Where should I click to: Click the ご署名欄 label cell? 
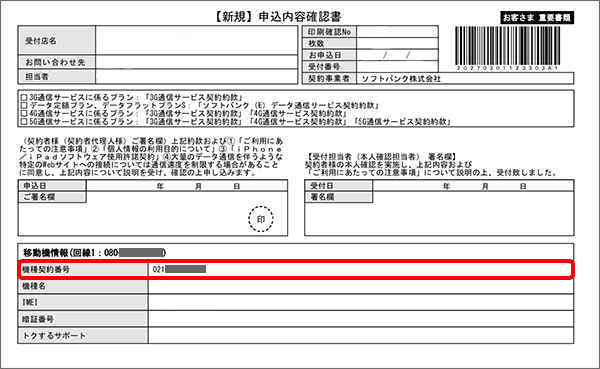(52, 197)
